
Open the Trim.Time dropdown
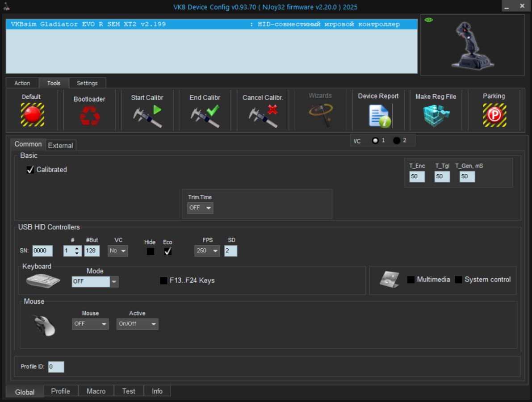[200, 208]
